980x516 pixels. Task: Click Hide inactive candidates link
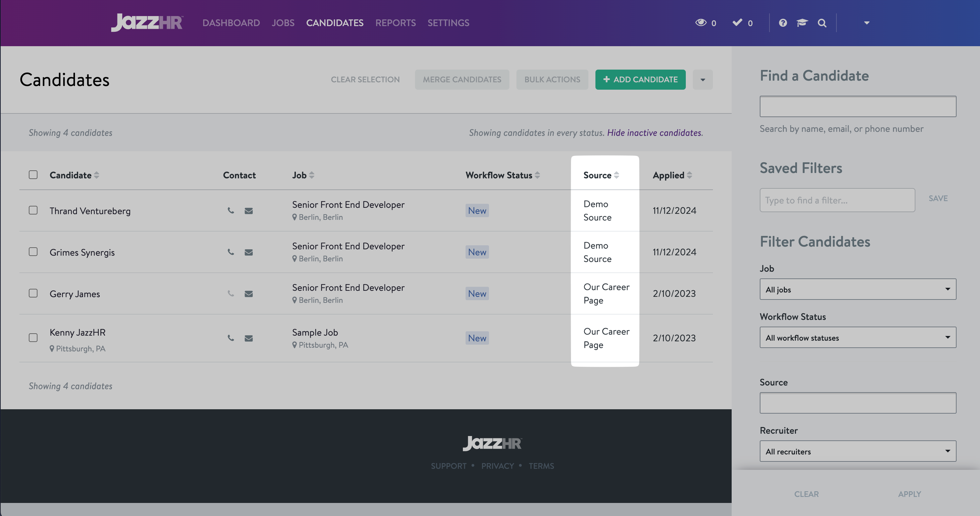(x=654, y=133)
